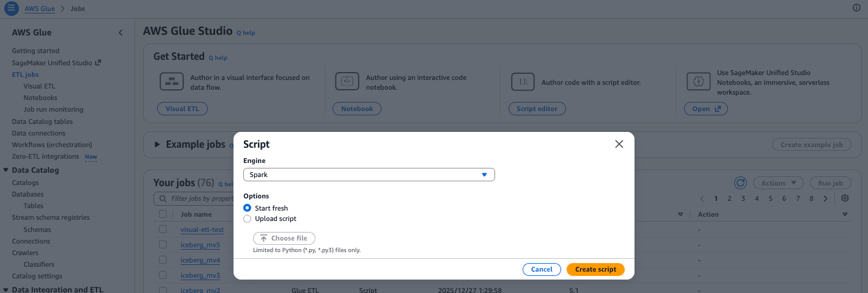868x293 pixels.
Task: Open the iceberg_mv3 job link
Action: coord(200,275)
